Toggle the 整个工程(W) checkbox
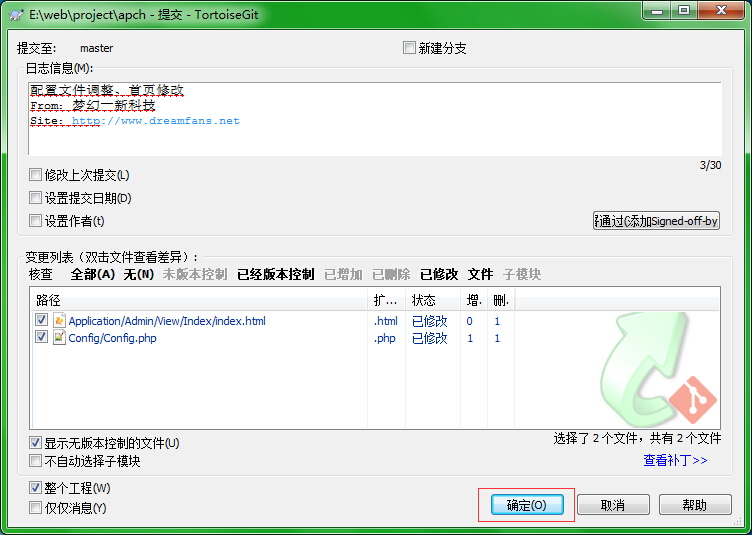 [35, 488]
